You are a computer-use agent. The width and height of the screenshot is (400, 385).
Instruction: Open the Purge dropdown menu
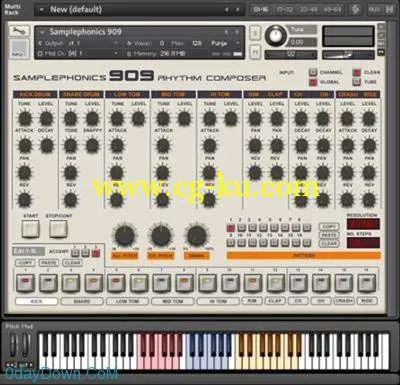[x=225, y=43]
